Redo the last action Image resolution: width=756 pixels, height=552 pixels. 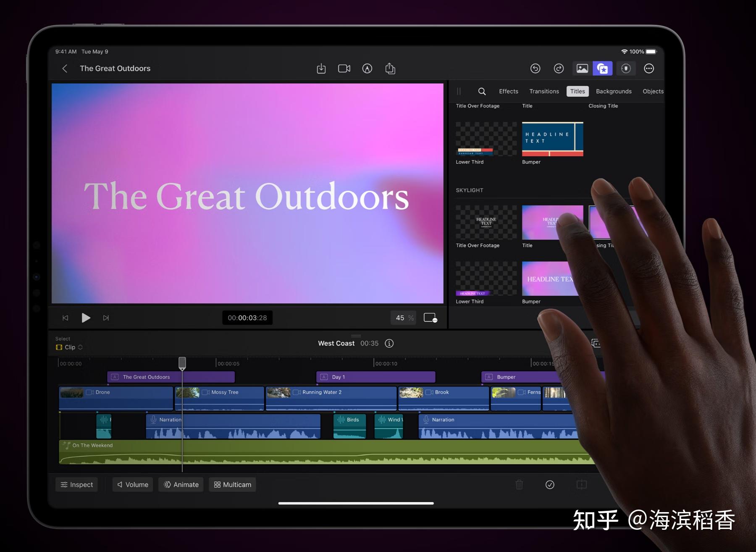point(559,68)
